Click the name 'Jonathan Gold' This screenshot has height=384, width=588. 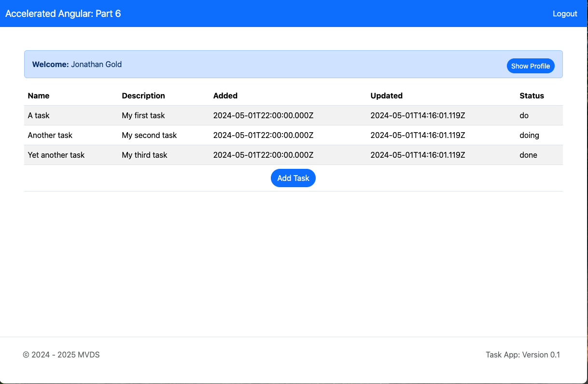97,64
